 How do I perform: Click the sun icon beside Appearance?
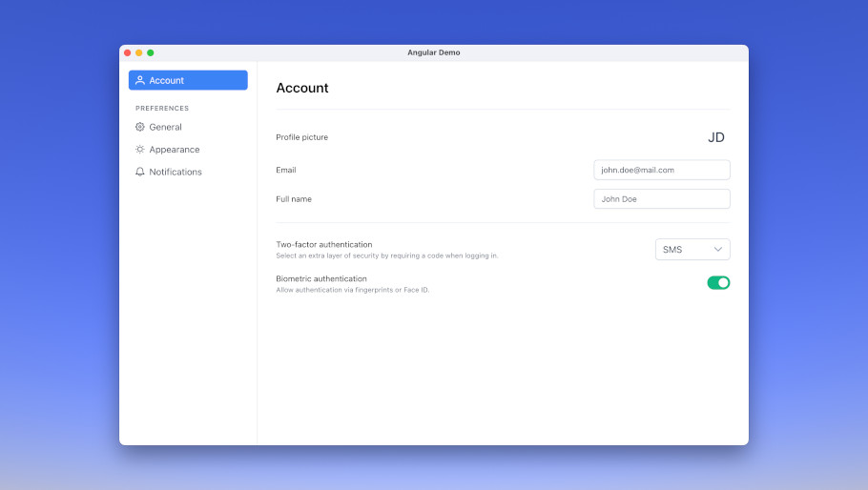coord(140,150)
